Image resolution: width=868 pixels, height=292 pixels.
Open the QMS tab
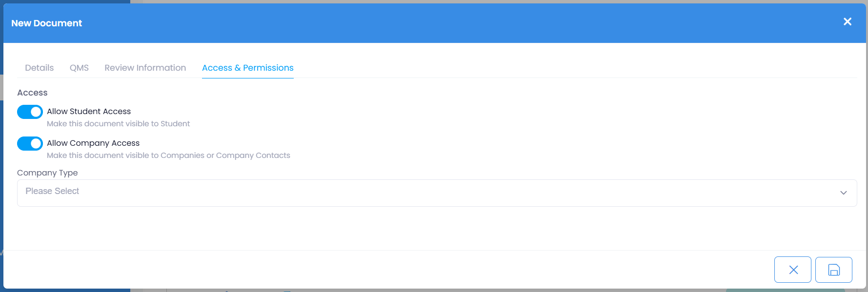point(79,68)
